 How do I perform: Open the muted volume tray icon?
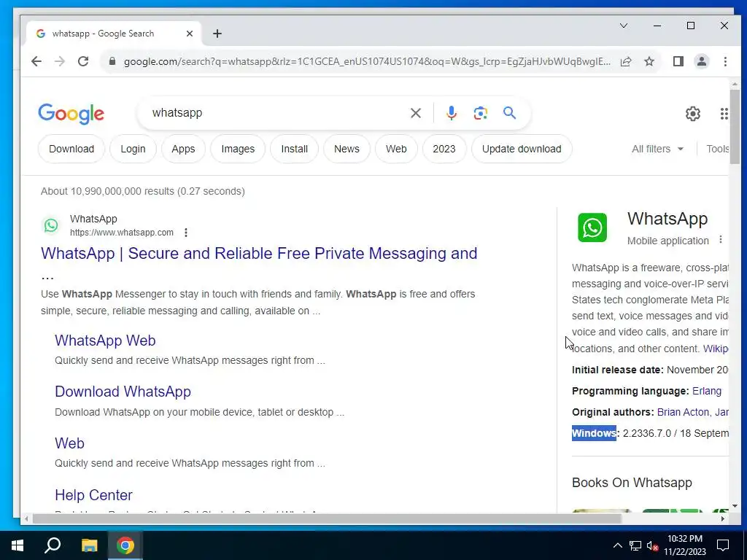pos(652,545)
